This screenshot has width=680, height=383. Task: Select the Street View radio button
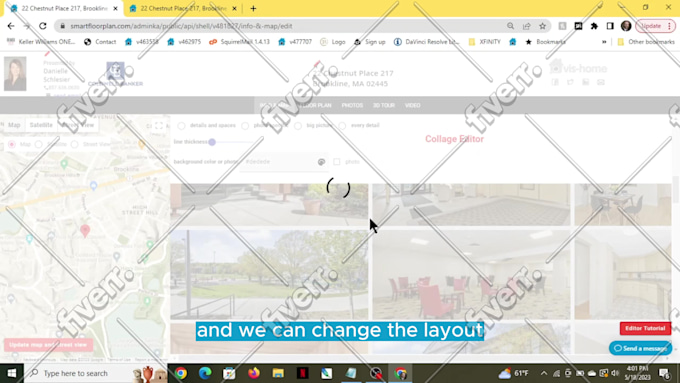(x=75, y=144)
